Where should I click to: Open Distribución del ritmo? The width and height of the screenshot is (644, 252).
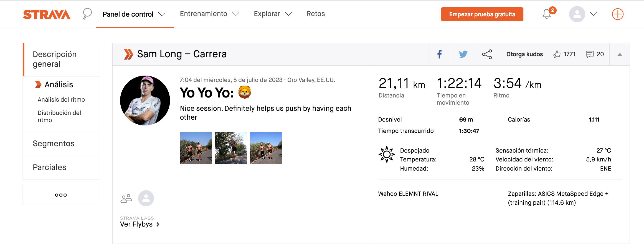pyautogui.click(x=59, y=116)
